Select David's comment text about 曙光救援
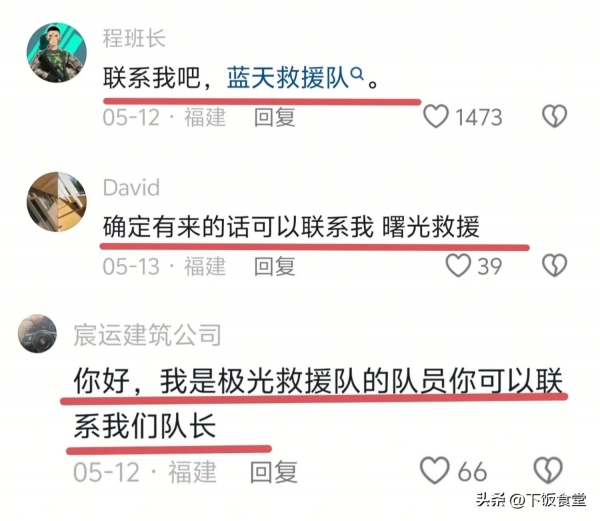 (x=291, y=227)
